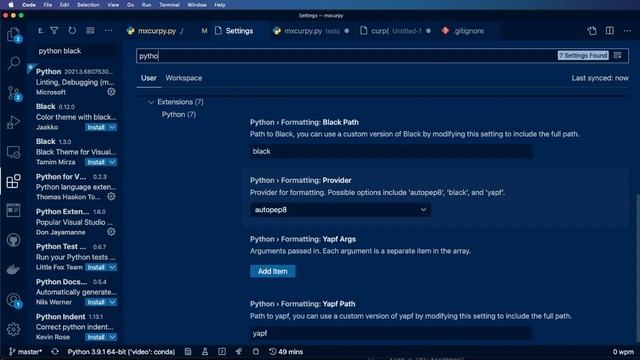This screenshot has height=360, width=640.
Task: Open the Remote Explorer view
Action: click(13, 152)
